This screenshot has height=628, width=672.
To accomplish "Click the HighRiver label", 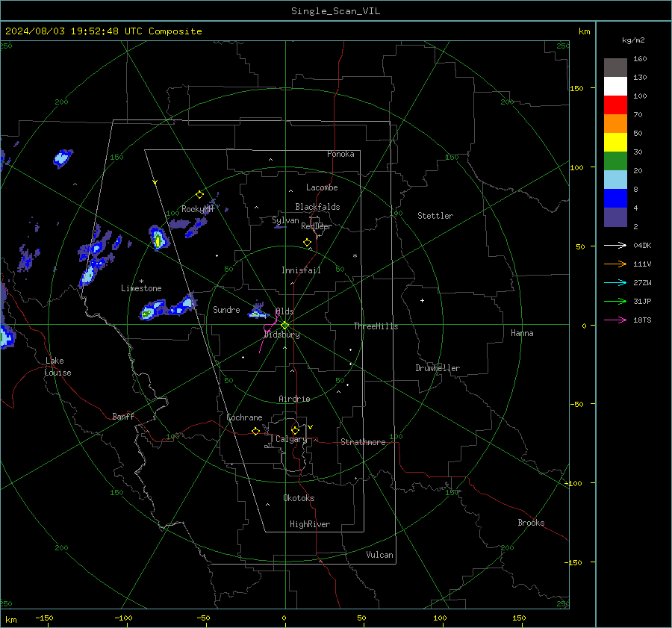I will 310,524.
